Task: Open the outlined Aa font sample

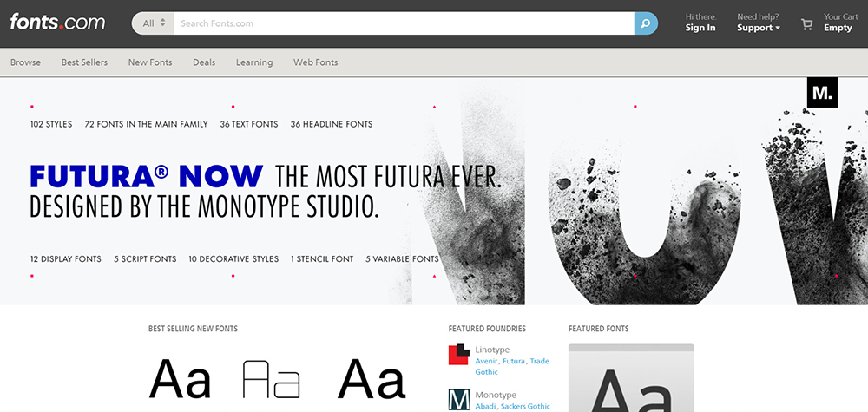Action: coord(271,379)
